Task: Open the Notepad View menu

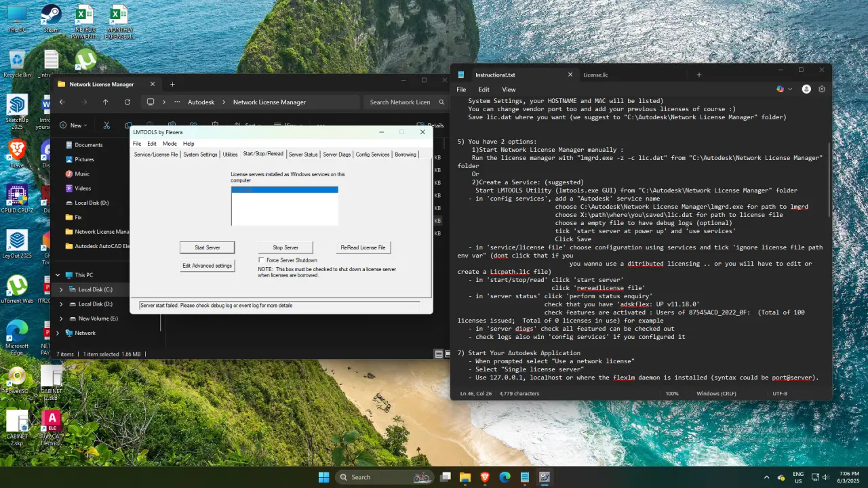Action: 509,89
